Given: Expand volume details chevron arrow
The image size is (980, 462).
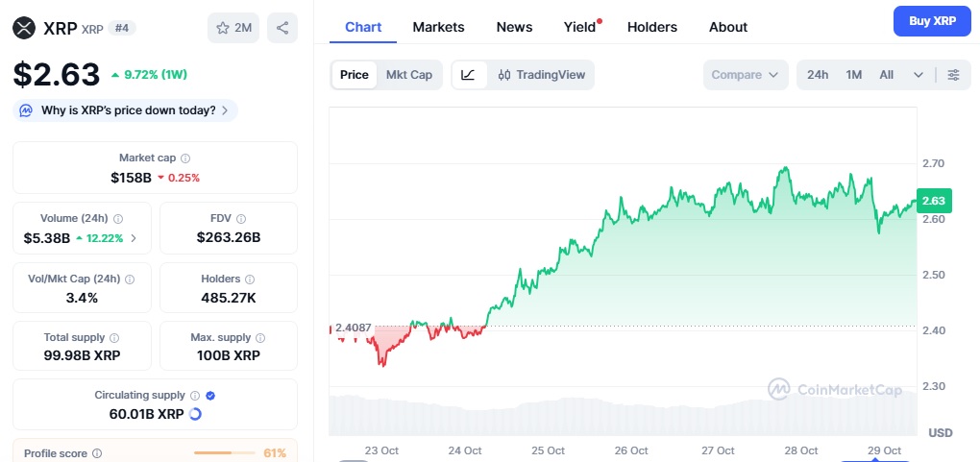Looking at the screenshot, I should pyautogui.click(x=134, y=238).
